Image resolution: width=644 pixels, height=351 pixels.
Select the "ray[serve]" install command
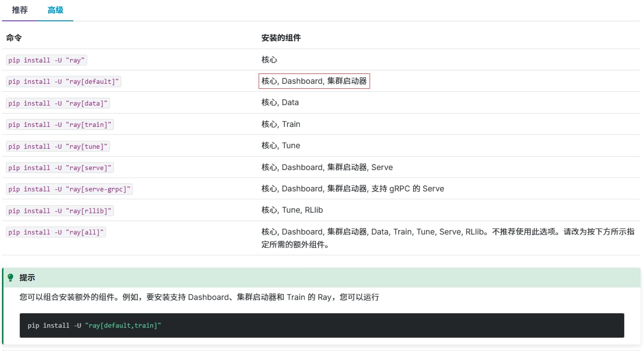pos(59,168)
